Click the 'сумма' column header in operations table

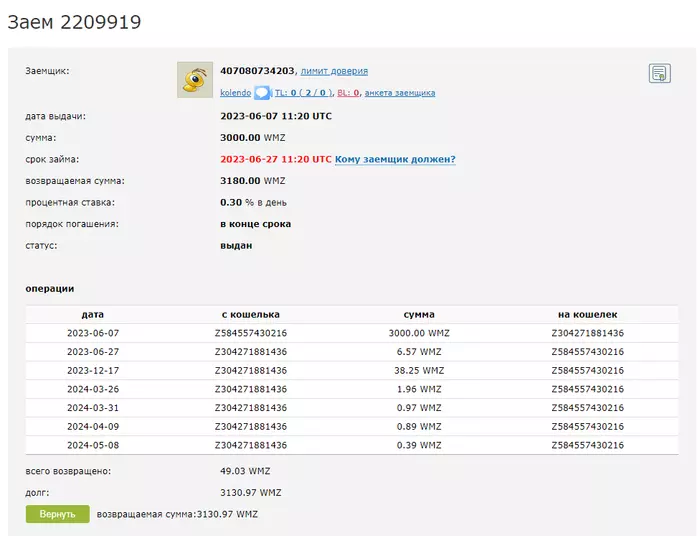419,315
